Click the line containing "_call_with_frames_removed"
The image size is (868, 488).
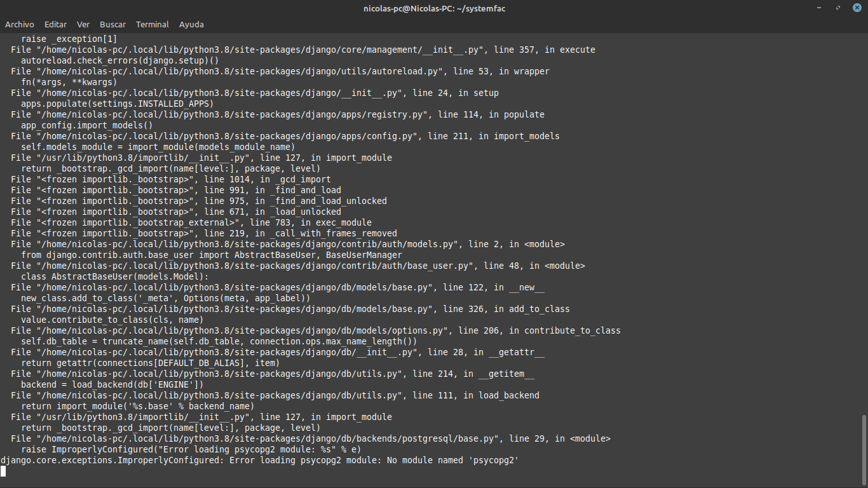(204, 233)
